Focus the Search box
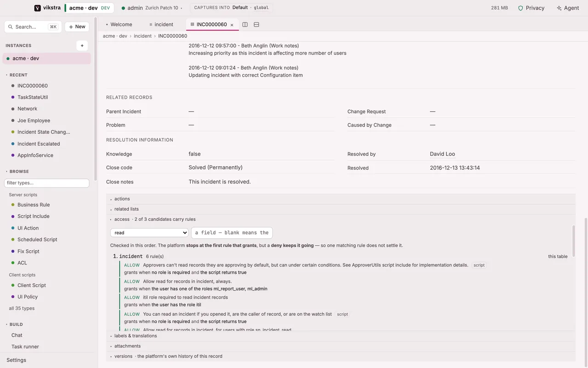This screenshot has width=588, height=368. click(x=33, y=27)
